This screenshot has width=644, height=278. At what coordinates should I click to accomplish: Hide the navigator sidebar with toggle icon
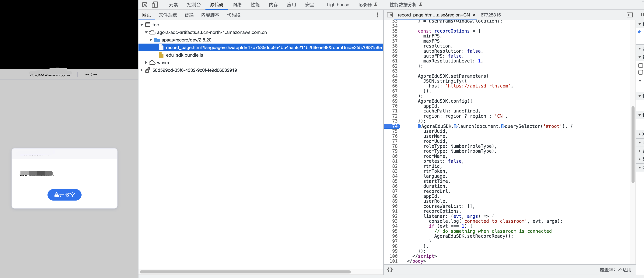390,15
